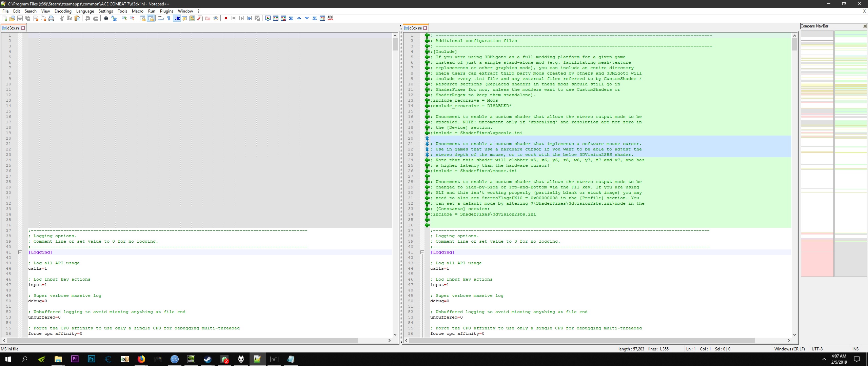The image size is (868, 366).
Task: Close the right pane d3dx.ini tab
Action: (425, 28)
